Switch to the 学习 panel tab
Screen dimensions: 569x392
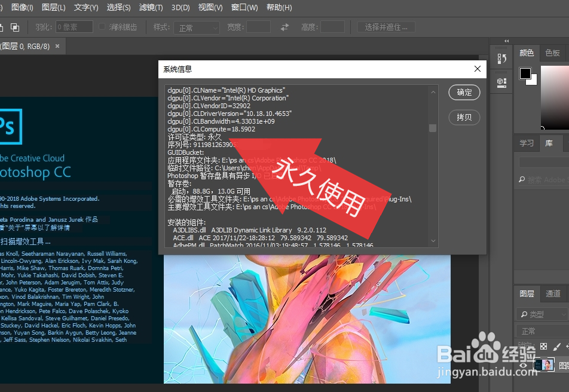click(x=527, y=143)
